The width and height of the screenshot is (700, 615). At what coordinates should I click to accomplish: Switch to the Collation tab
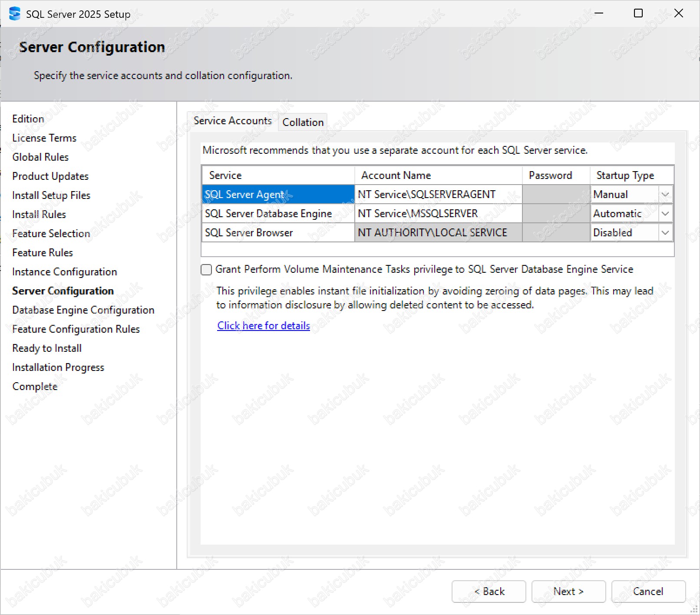[303, 122]
